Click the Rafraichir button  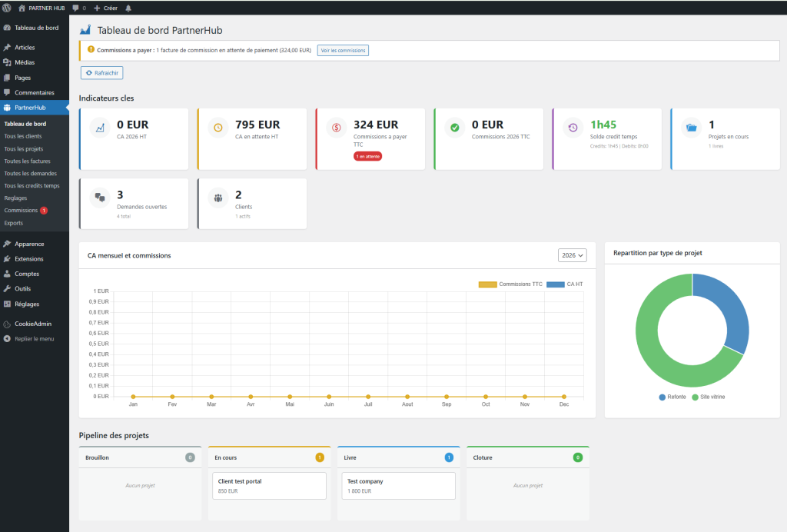(102, 73)
